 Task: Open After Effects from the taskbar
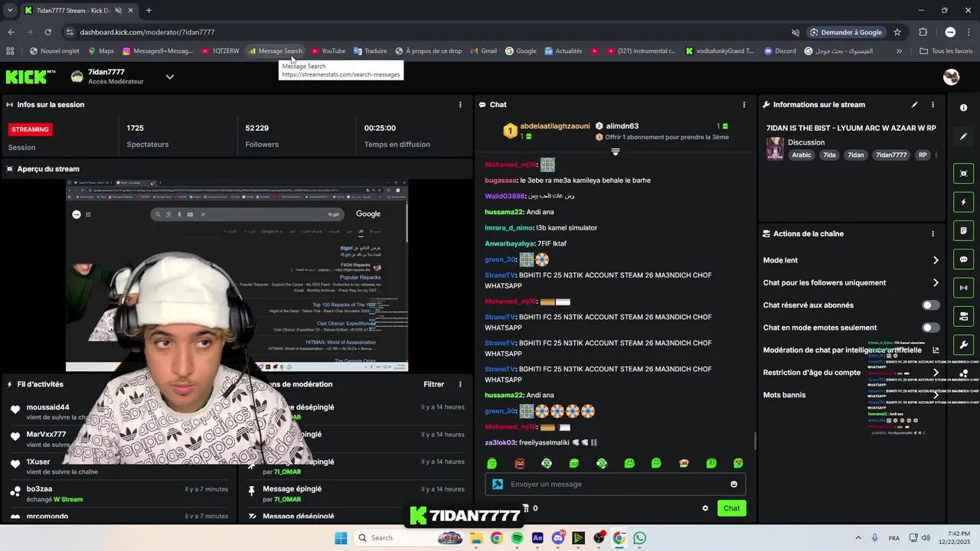[537, 538]
